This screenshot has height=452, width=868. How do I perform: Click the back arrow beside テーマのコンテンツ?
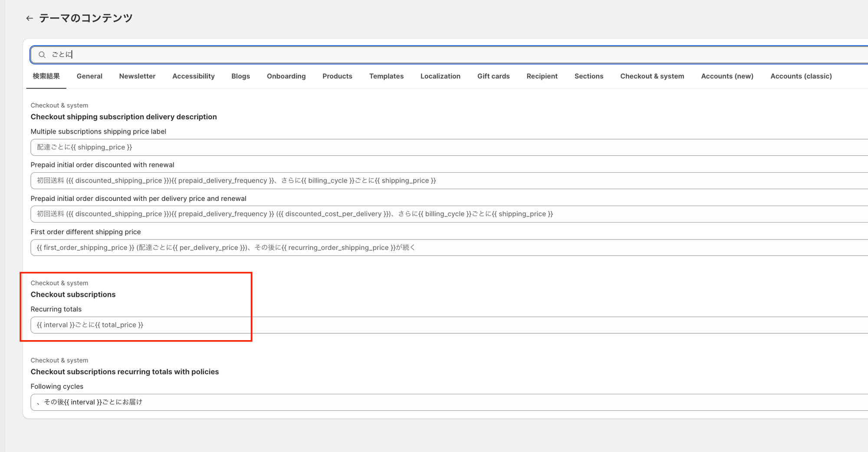click(x=30, y=18)
